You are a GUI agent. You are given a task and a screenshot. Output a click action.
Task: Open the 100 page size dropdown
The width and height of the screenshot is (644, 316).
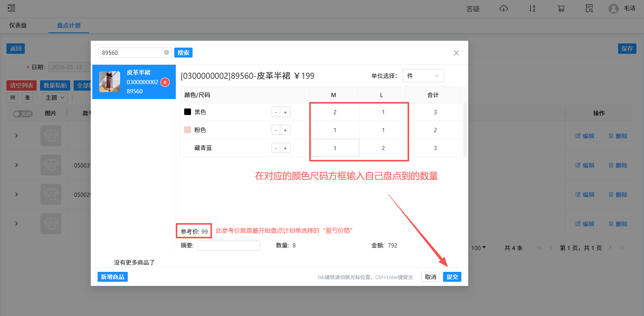pyautogui.click(x=479, y=248)
